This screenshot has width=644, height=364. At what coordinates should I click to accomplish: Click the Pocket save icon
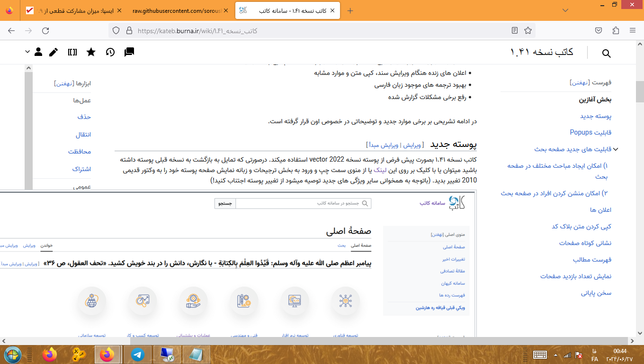599,30
